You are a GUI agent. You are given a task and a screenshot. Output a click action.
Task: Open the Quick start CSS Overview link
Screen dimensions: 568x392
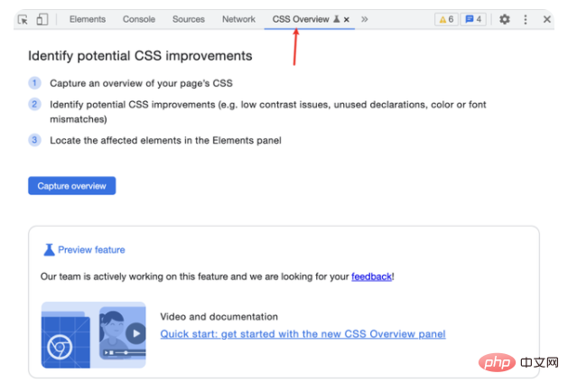[x=303, y=334]
